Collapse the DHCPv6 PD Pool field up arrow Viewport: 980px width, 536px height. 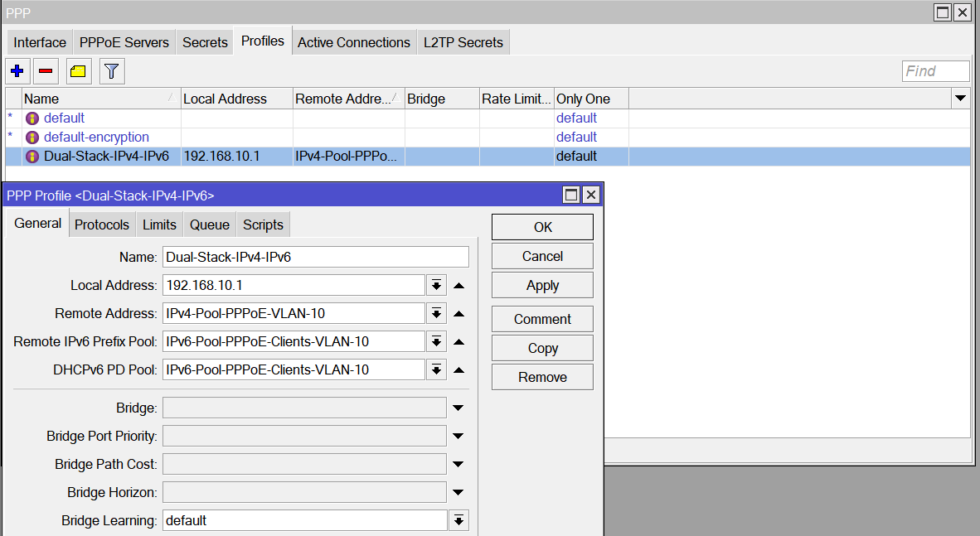458,370
